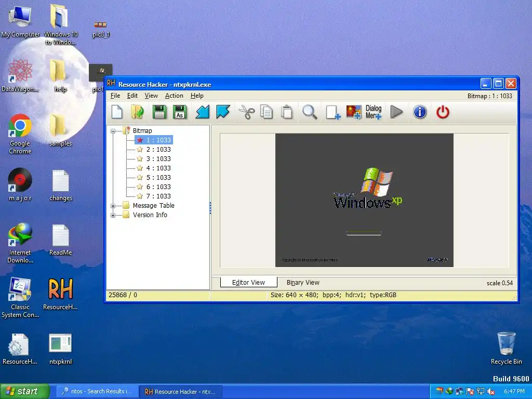
Task: Open the Action menu
Action: coord(174,96)
